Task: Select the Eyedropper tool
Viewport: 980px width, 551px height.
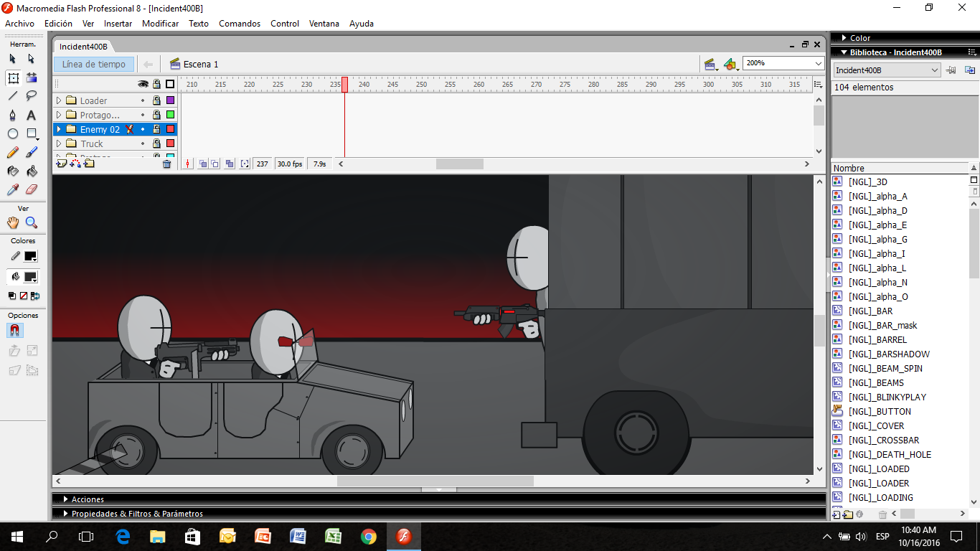Action: [x=13, y=189]
